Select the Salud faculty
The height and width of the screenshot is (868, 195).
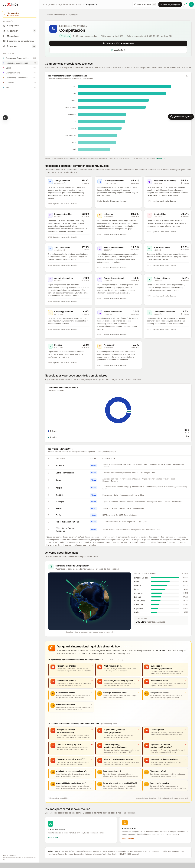[20, 68]
